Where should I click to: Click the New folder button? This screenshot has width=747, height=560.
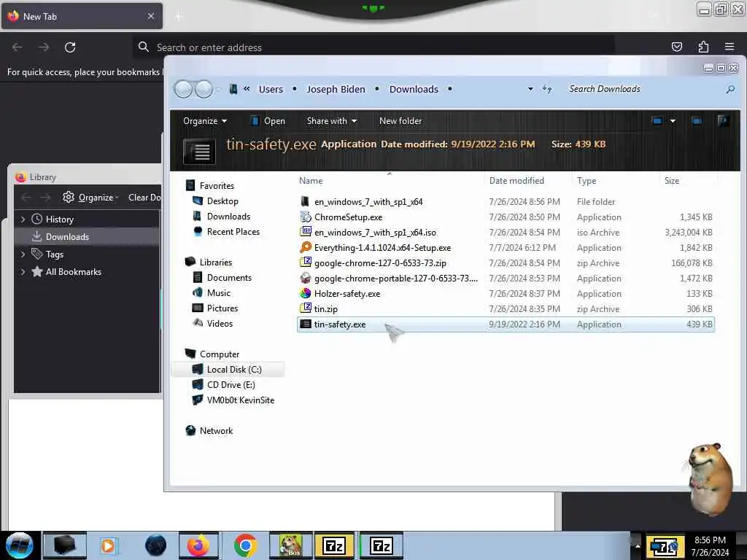pyautogui.click(x=400, y=121)
